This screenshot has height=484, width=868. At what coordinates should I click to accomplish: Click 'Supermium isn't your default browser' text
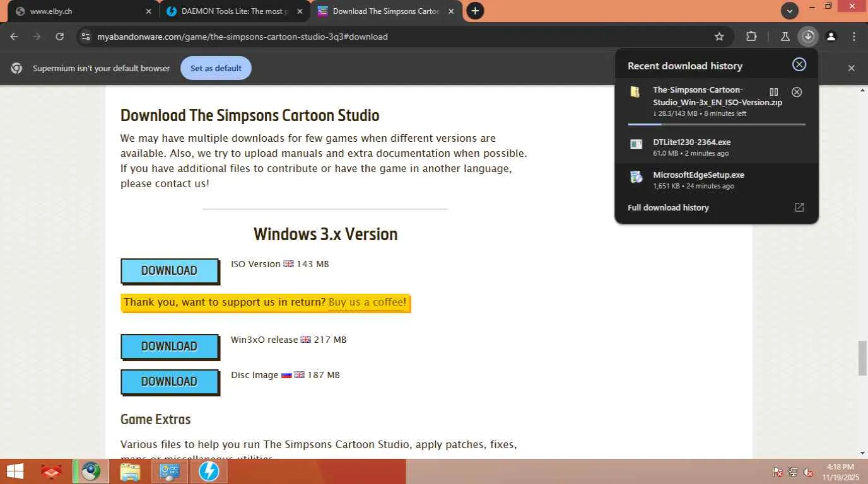tap(102, 68)
